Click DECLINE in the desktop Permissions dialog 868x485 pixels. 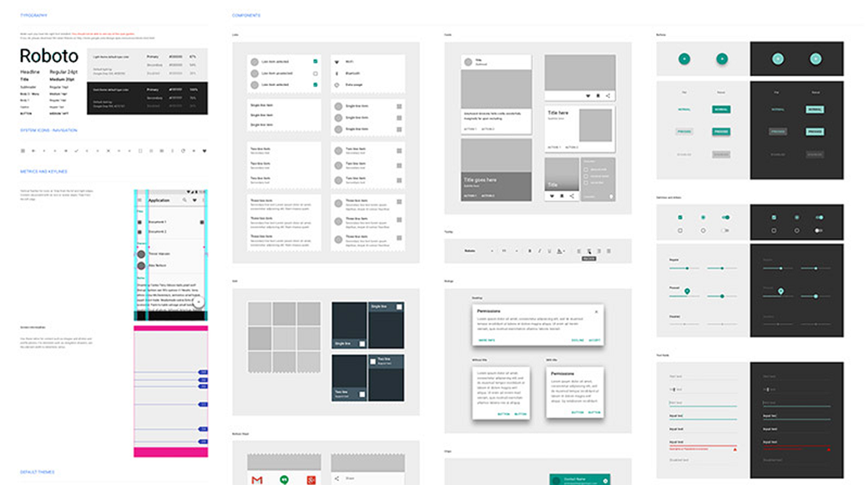point(578,341)
